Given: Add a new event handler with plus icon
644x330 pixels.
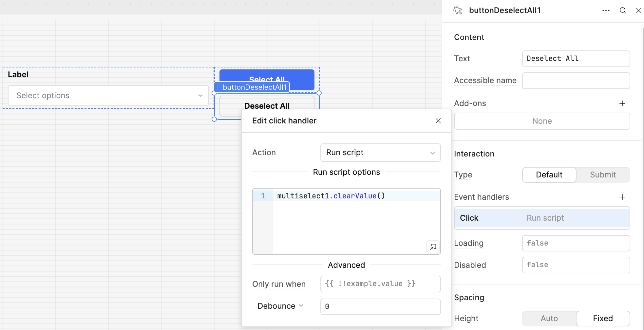Looking at the screenshot, I should pyautogui.click(x=622, y=197).
